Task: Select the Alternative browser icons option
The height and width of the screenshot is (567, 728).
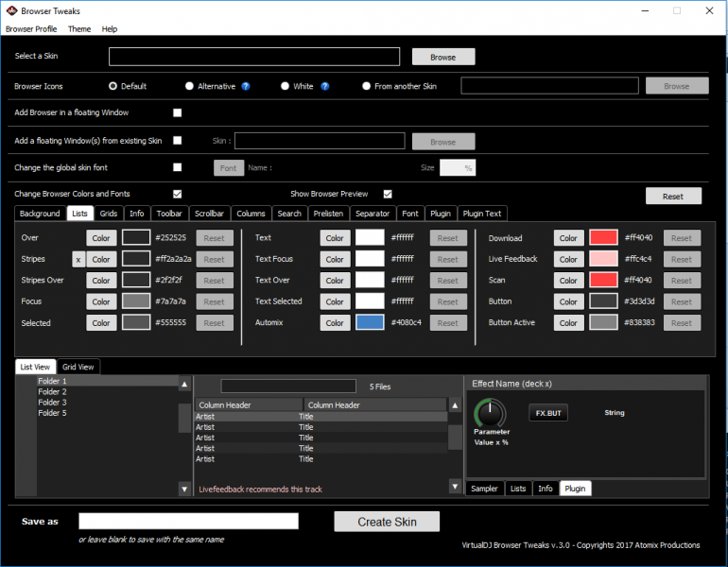Action: point(189,86)
